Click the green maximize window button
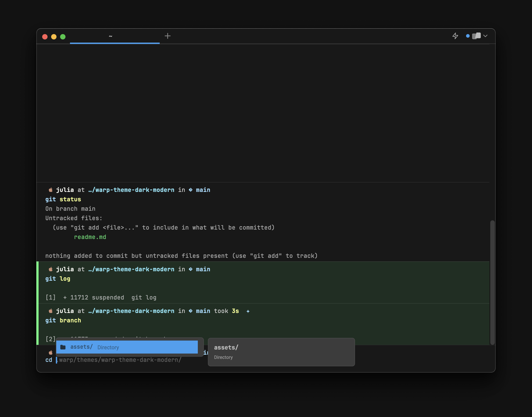Image resolution: width=532 pixels, height=417 pixels. tap(63, 37)
